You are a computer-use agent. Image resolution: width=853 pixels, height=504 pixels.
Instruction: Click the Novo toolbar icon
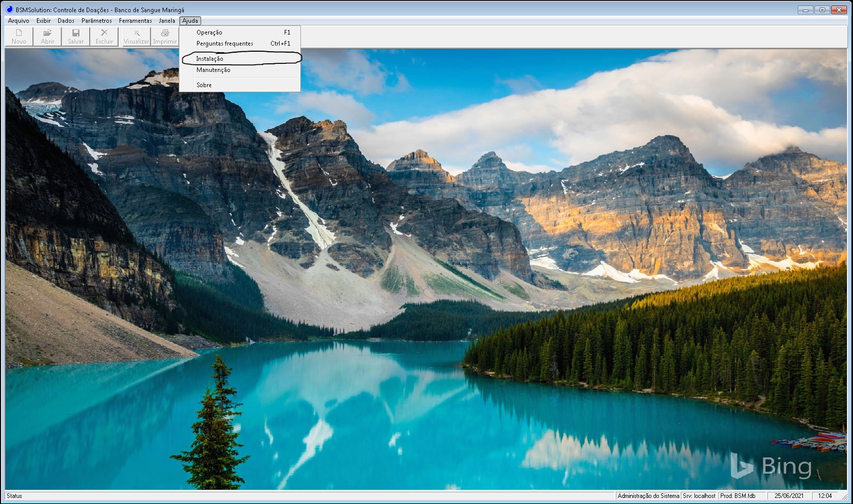point(19,33)
